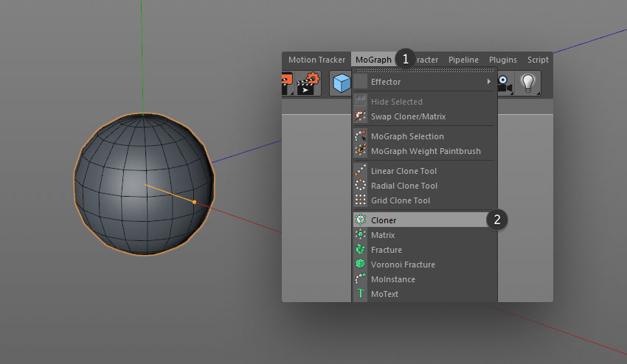Click the menu tear-off grip strip

coord(425,70)
